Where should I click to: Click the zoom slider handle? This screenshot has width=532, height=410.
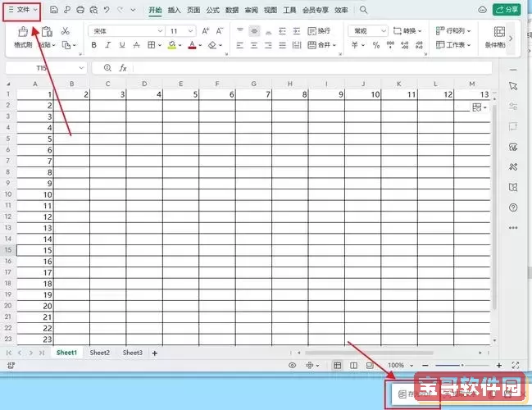462,365
